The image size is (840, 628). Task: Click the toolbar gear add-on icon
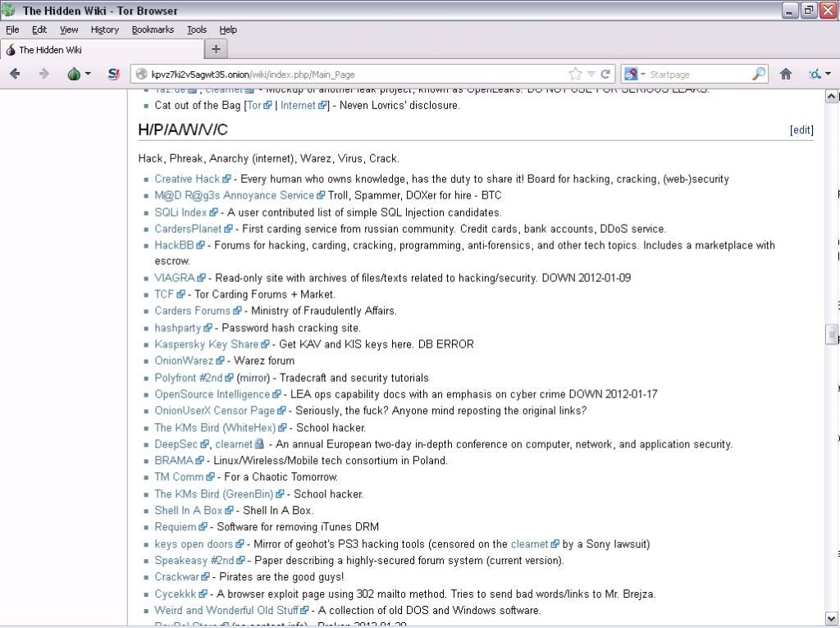coord(815,74)
